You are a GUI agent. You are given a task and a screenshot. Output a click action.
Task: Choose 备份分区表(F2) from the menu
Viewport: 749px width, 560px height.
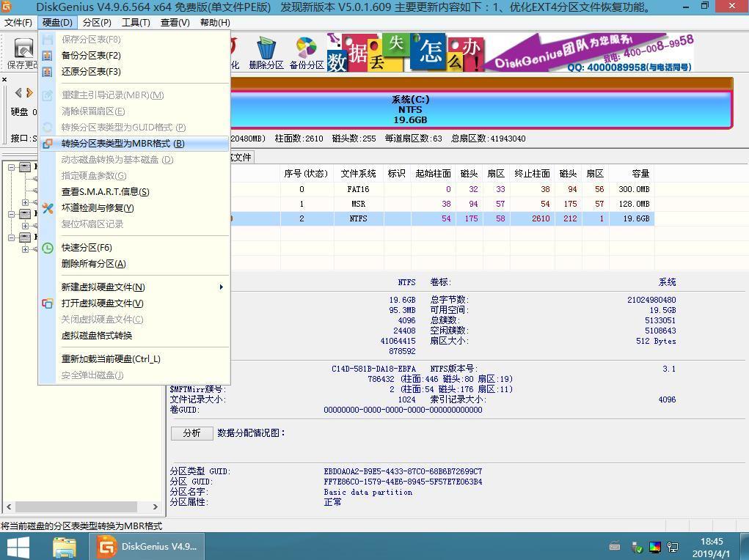coord(134,56)
